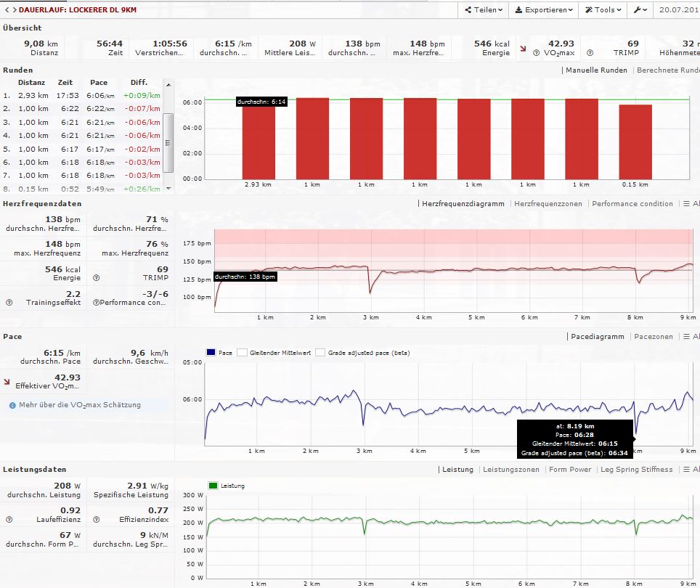
Task: Go to previous activity with left arrow
Action: [4, 10]
